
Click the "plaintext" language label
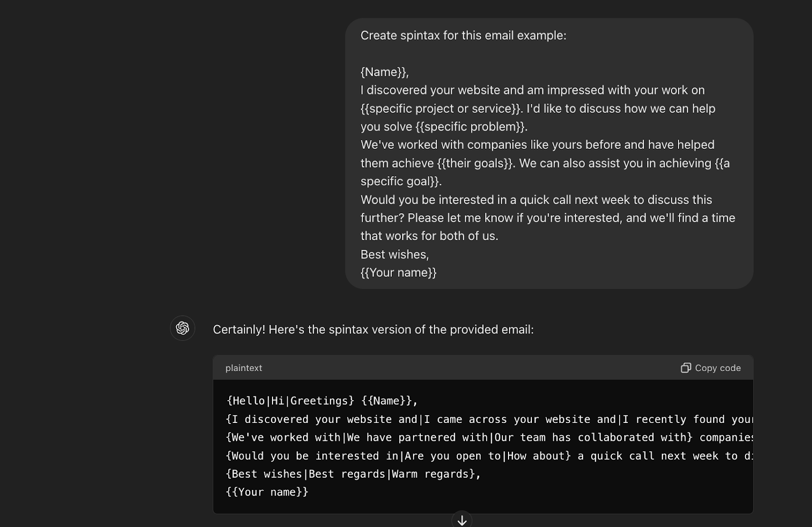tap(244, 368)
